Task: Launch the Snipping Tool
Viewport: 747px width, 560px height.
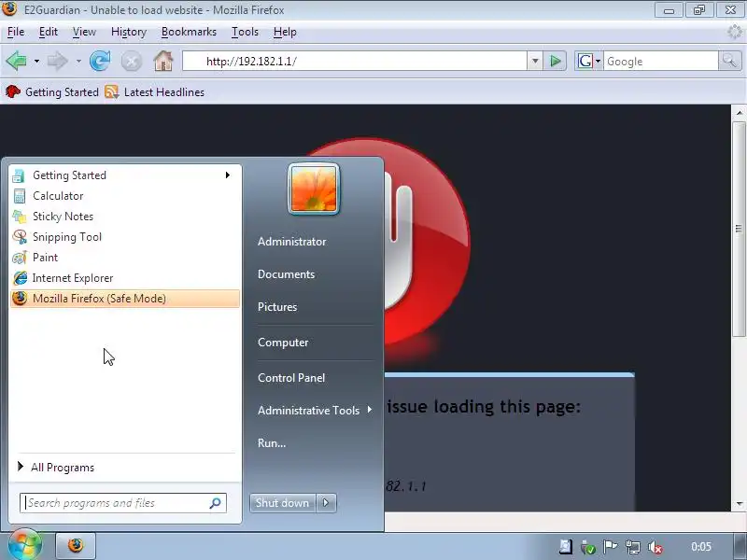Action: coord(125,237)
